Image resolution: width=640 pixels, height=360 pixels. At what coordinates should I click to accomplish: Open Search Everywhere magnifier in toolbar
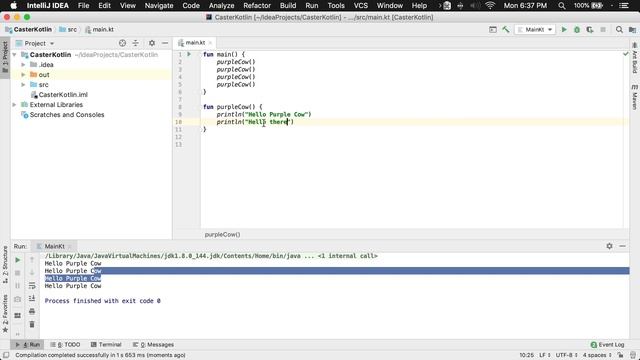click(x=619, y=29)
